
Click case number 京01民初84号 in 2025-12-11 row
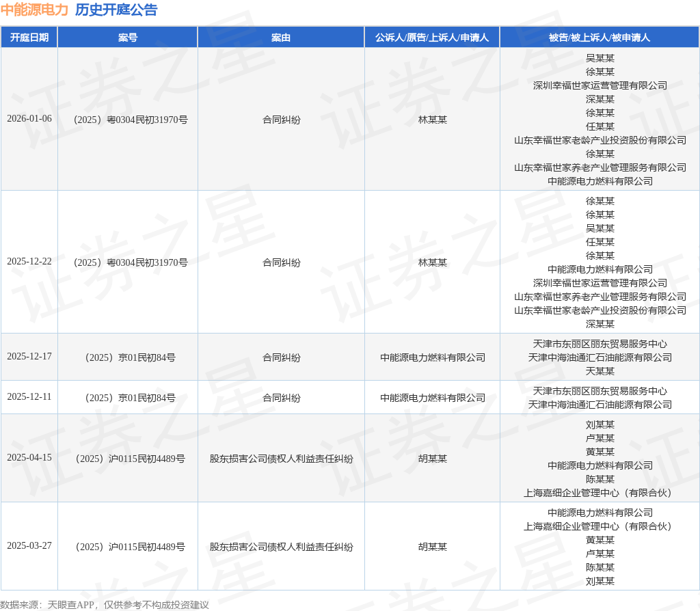point(131,398)
